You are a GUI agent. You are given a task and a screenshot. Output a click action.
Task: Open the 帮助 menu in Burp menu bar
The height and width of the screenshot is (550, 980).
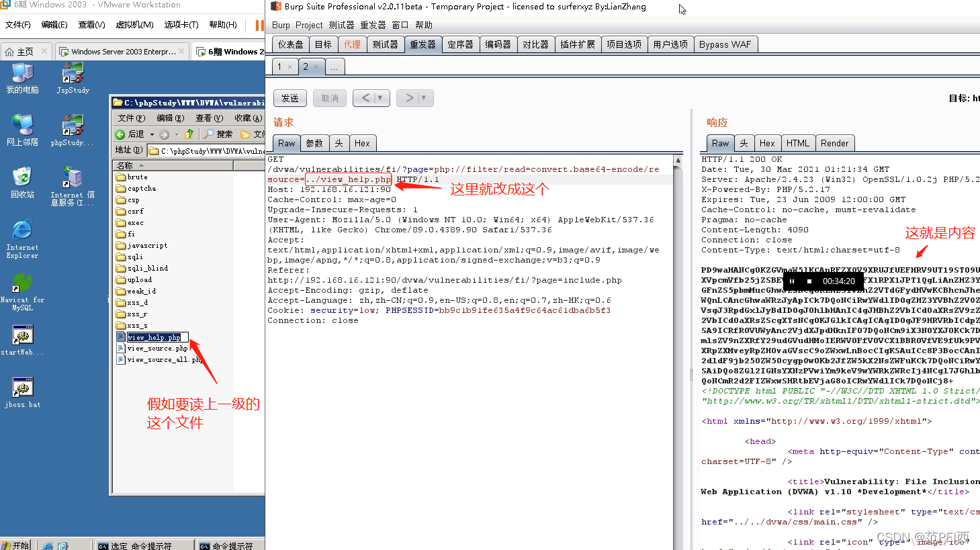(x=424, y=25)
